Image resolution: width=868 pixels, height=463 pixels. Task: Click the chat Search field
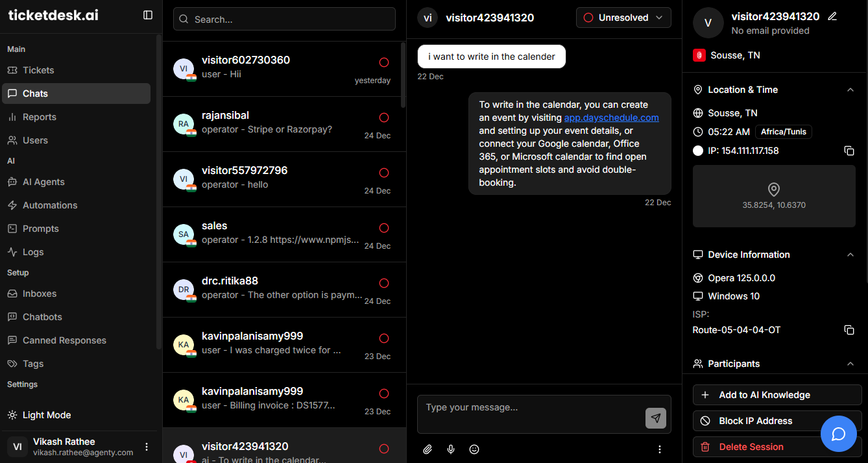[x=284, y=19]
